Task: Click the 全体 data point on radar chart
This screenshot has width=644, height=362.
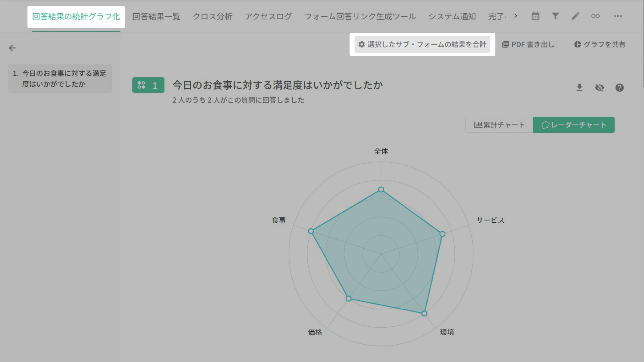Action: click(381, 189)
